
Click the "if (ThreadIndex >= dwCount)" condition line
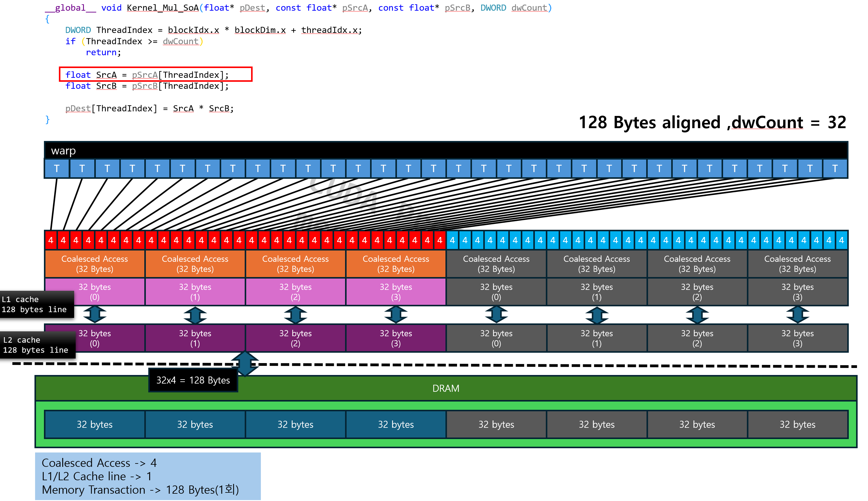tap(135, 41)
